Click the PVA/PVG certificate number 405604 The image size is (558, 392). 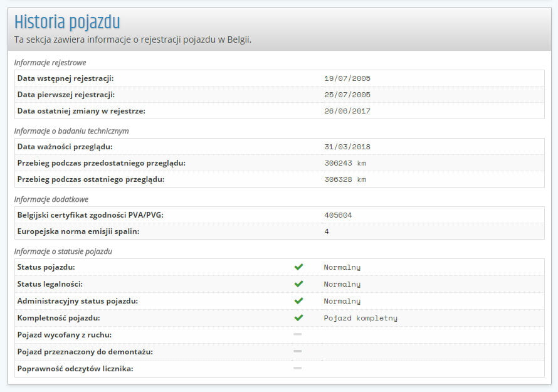click(x=338, y=215)
